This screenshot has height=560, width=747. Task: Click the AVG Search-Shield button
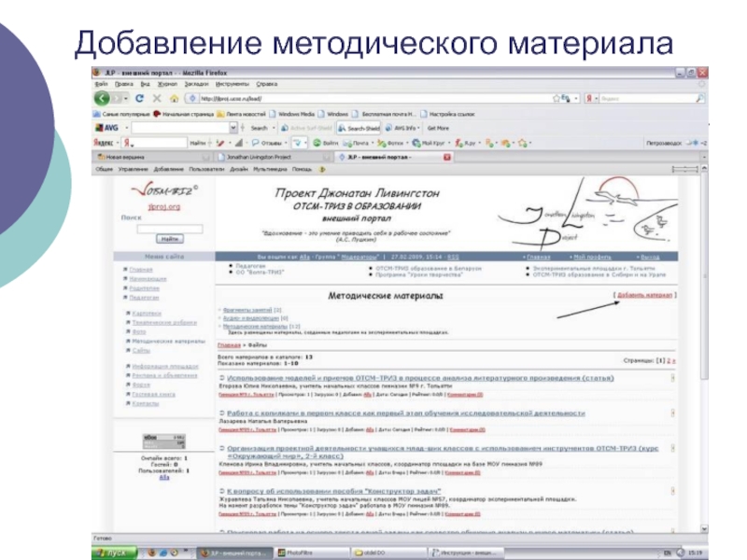(x=359, y=128)
